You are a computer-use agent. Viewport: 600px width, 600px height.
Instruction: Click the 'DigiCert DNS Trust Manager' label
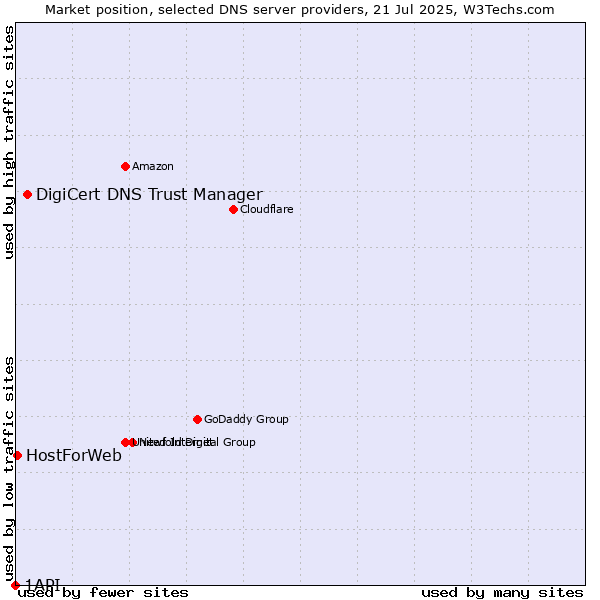coord(150,194)
